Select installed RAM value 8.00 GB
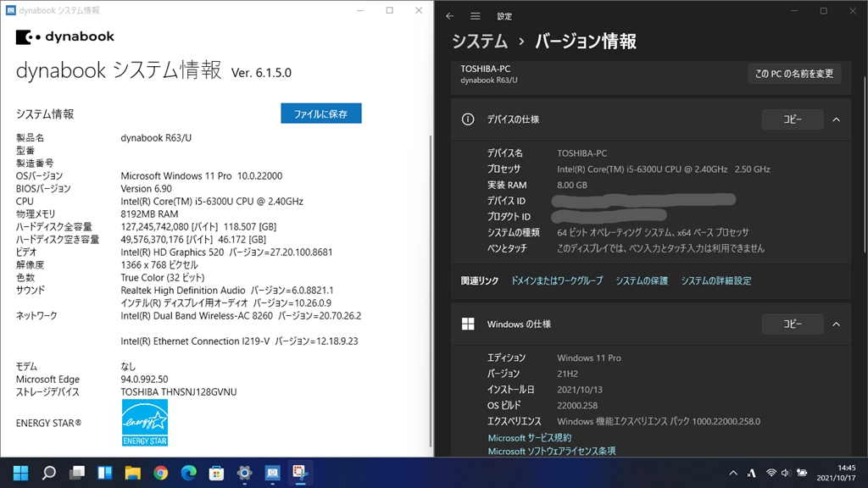 coord(572,186)
